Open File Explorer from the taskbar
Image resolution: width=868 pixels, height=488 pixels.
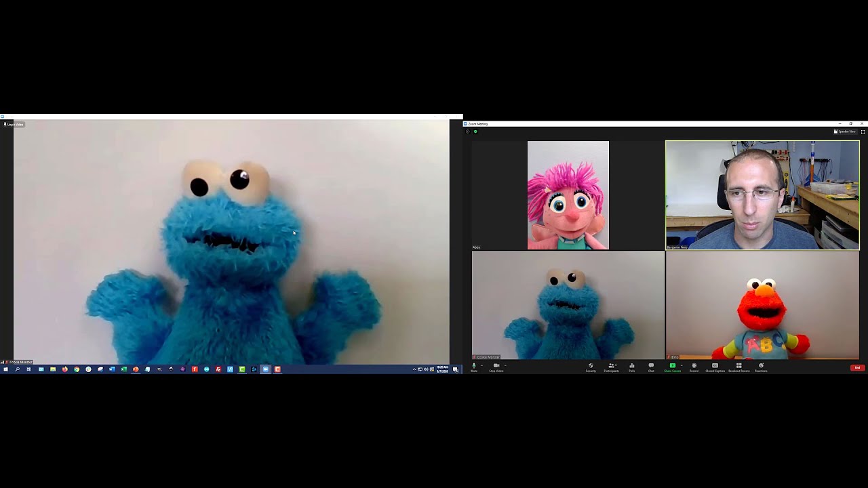[53, 369]
